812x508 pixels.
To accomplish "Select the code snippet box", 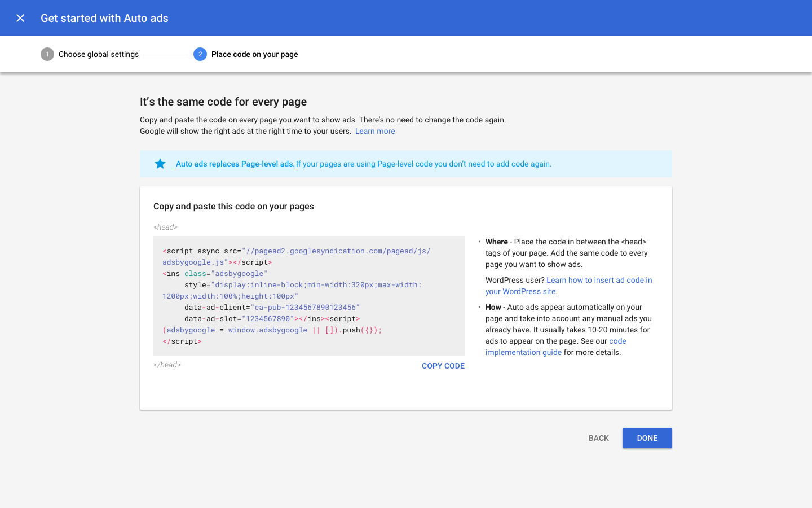I will (309, 296).
